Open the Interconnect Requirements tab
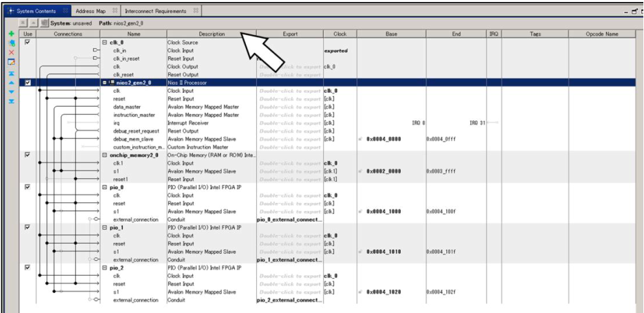Screen dimensions: 644x313 (x=156, y=11)
